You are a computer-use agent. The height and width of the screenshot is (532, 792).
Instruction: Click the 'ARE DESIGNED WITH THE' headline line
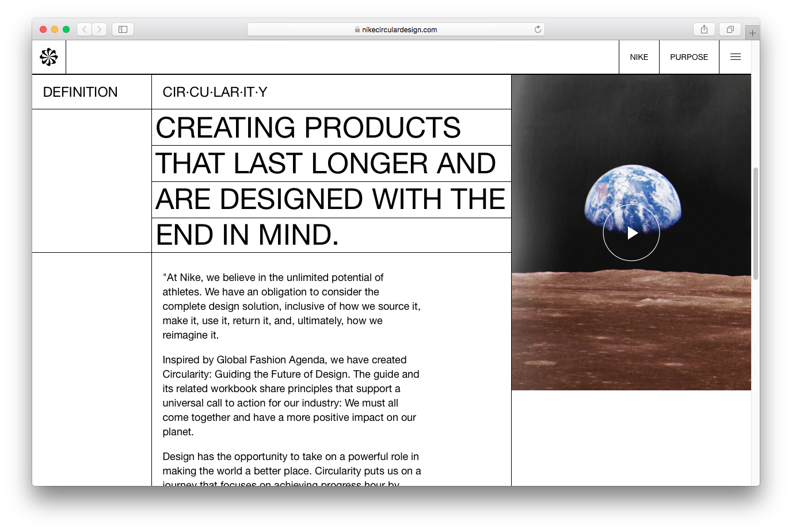click(x=330, y=199)
